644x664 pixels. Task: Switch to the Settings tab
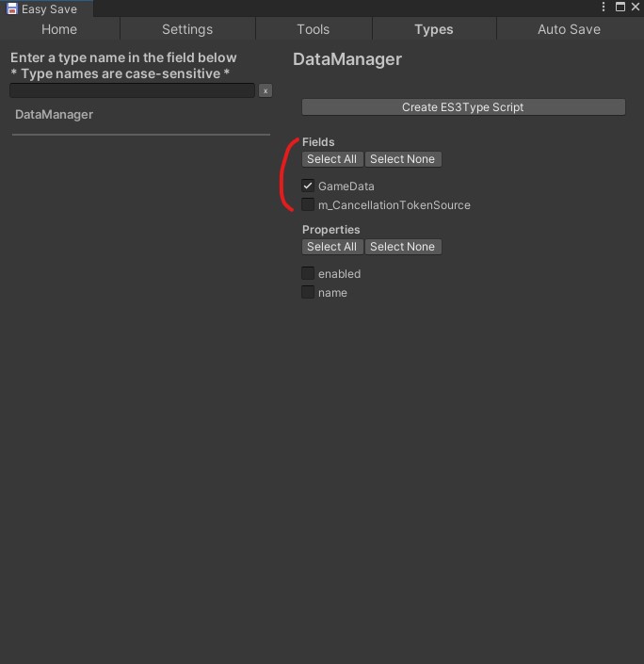point(187,29)
